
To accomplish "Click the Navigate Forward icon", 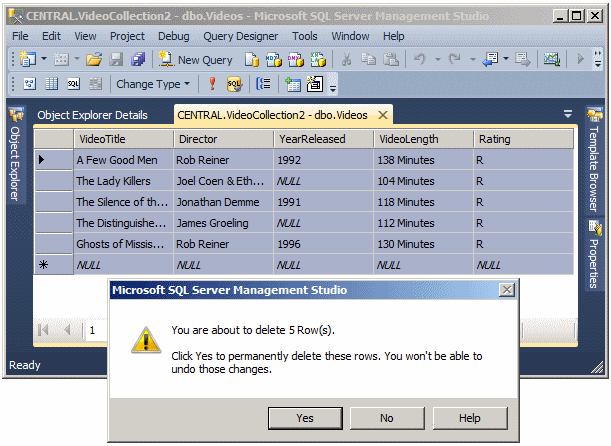I will pyautogui.click(x=523, y=59).
